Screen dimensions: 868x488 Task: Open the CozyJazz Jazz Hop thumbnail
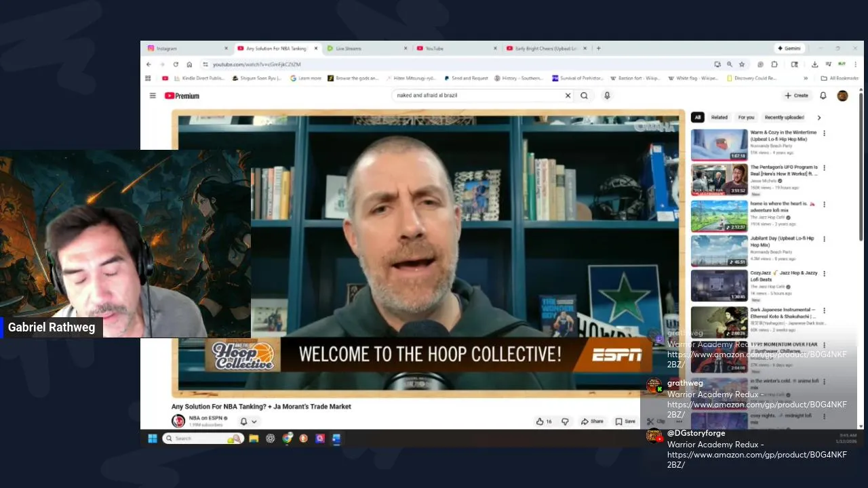pyautogui.click(x=719, y=286)
